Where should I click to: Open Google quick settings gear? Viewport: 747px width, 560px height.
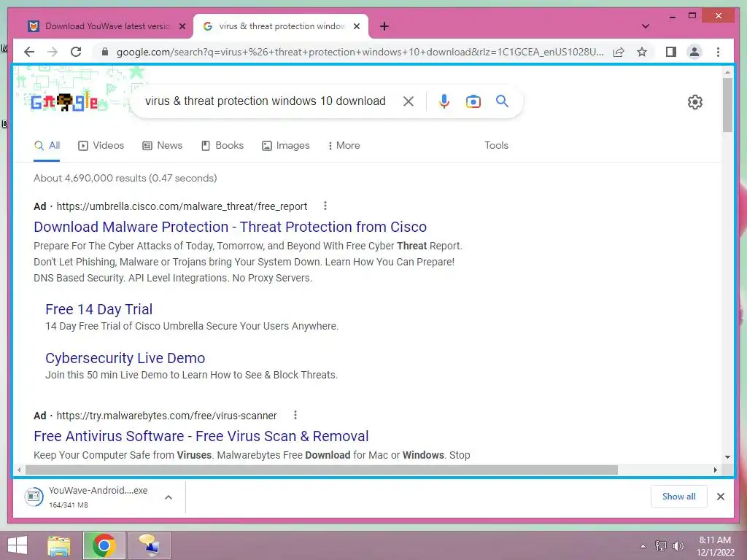pos(695,102)
